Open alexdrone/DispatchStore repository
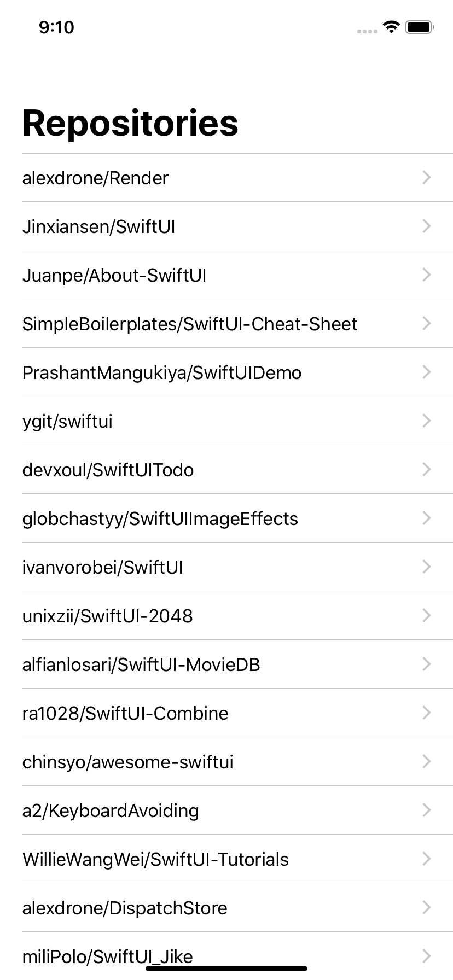453x980 pixels. click(125, 908)
